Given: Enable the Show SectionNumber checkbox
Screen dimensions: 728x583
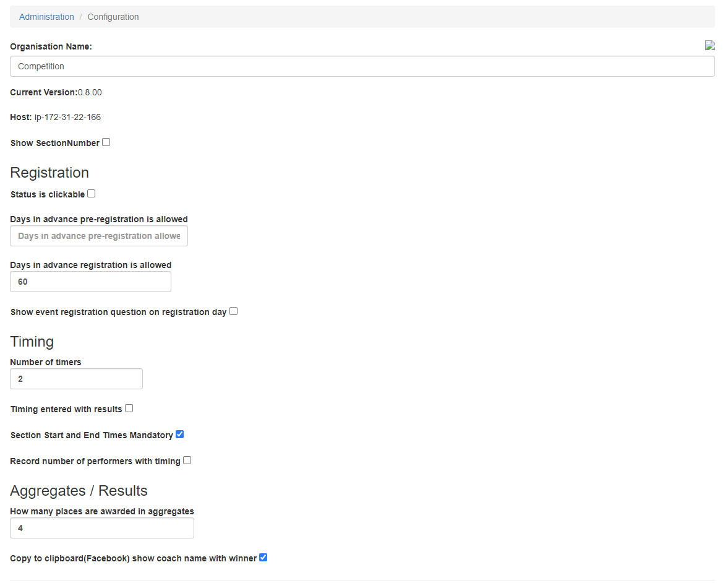Looking at the screenshot, I should pos(106,142).
